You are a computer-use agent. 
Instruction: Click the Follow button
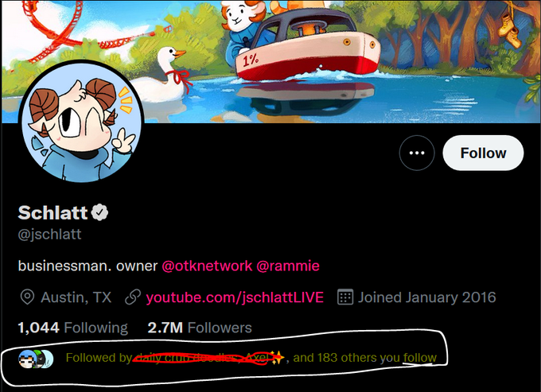483,153
